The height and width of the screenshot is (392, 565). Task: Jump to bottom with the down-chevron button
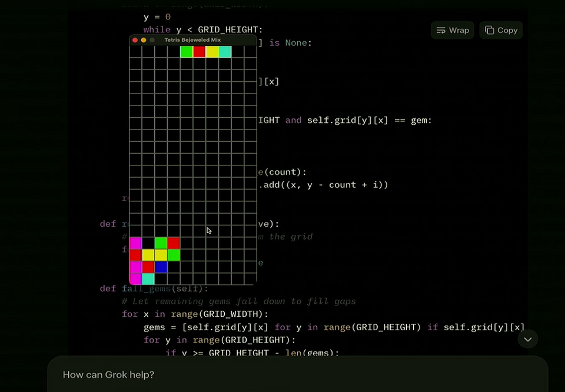[x=527, y=340]
